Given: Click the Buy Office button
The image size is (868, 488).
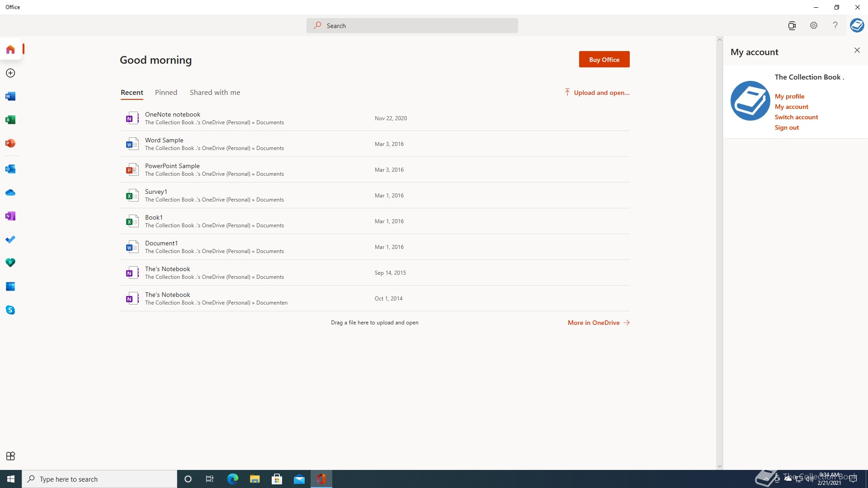Looking at the screenshot, I should pyautogui.click(x=604, y=59).
